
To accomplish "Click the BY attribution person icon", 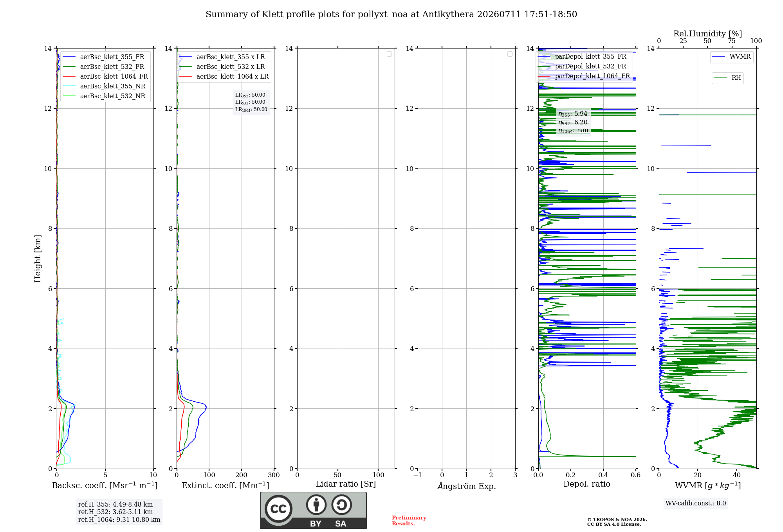I will [x=316, y=505].
